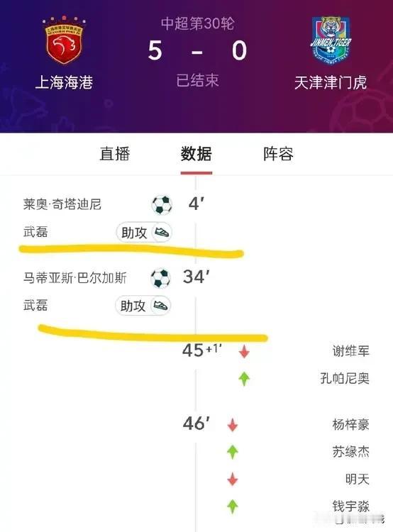Select the 数据 tab

[x=196, y=154]
